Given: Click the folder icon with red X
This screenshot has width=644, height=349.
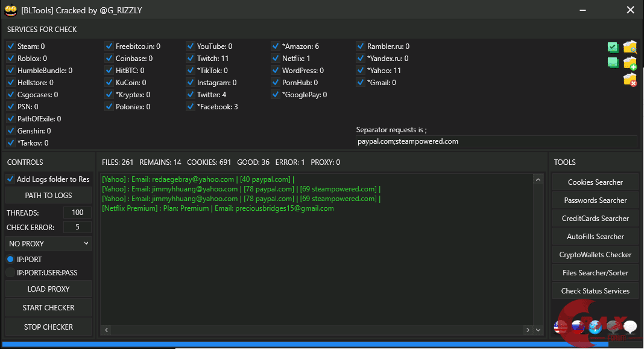Looking at the screenshot, I should pyautogui.click(x=630, y=79).
